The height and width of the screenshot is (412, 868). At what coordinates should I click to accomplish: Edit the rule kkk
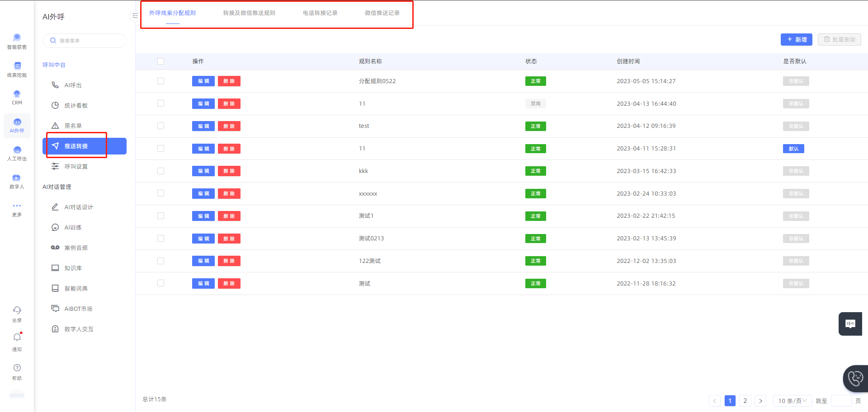pyautogui.click(x=203, y=171)
